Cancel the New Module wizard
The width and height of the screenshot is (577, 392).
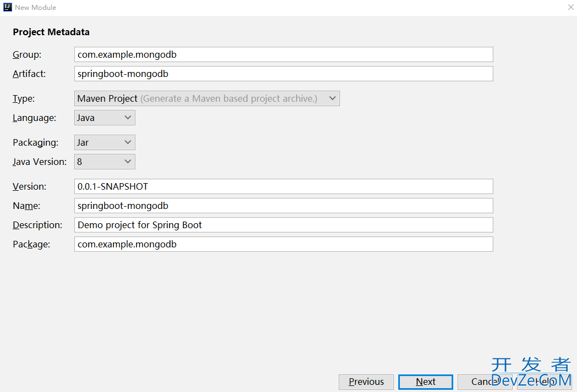485,382
